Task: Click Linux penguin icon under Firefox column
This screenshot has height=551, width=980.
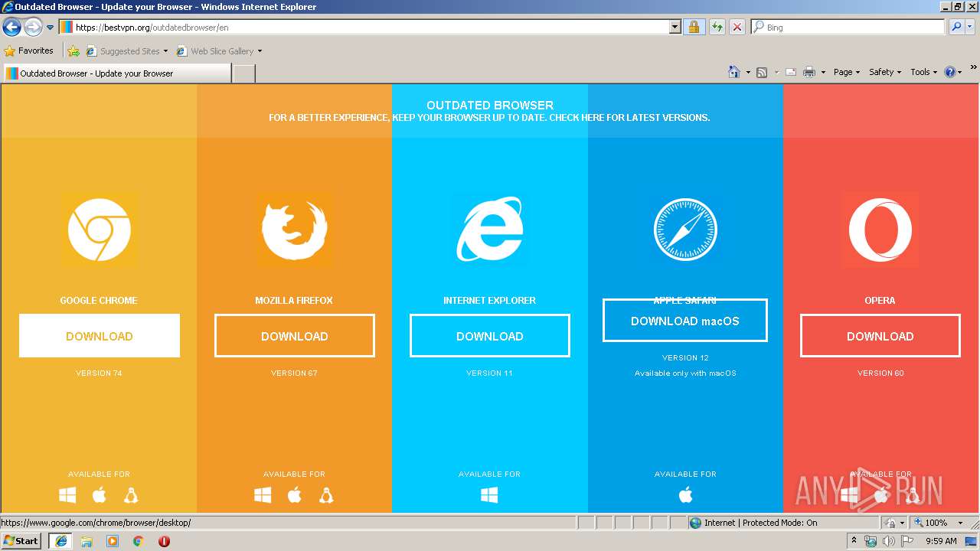Action: pos(326,495)
